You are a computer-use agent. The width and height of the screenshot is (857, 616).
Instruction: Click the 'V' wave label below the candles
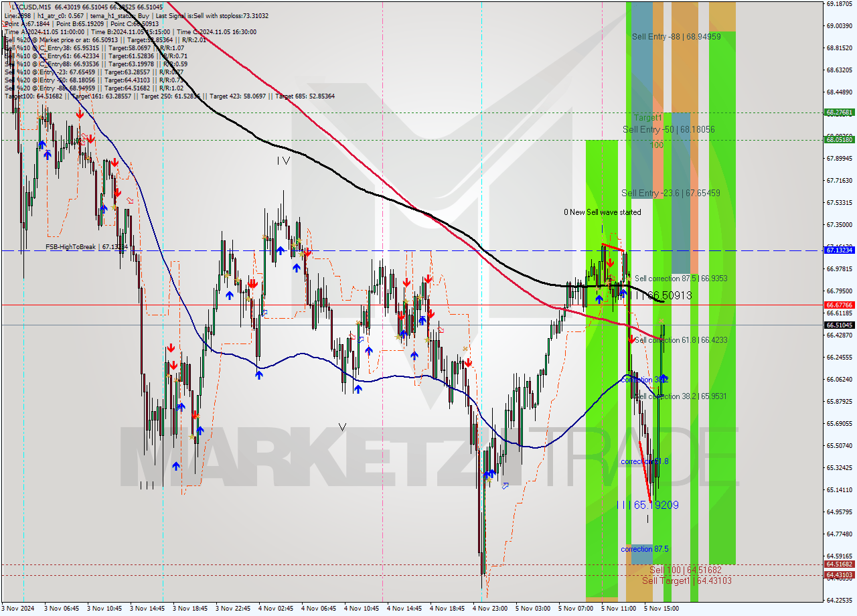point(342,427)
